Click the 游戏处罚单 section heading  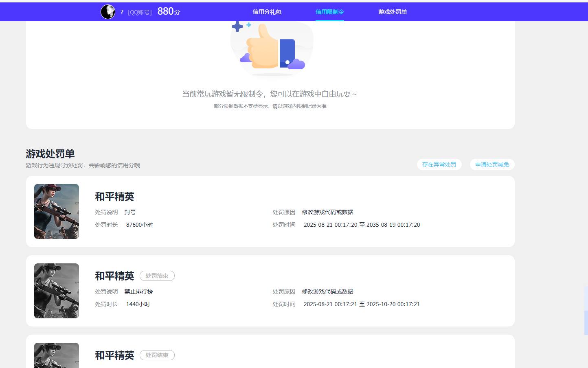(x=50, y=154)
